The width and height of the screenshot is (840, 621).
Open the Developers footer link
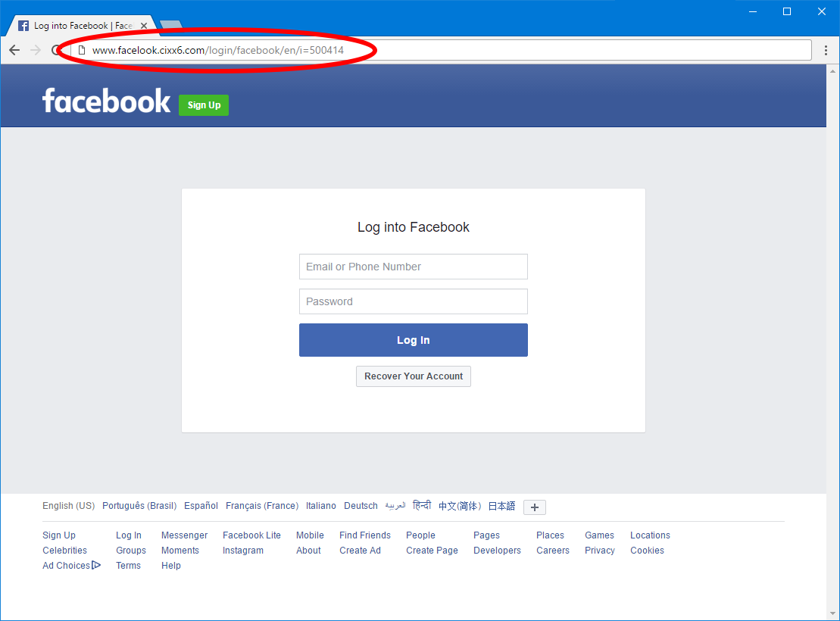pos(497,551)
